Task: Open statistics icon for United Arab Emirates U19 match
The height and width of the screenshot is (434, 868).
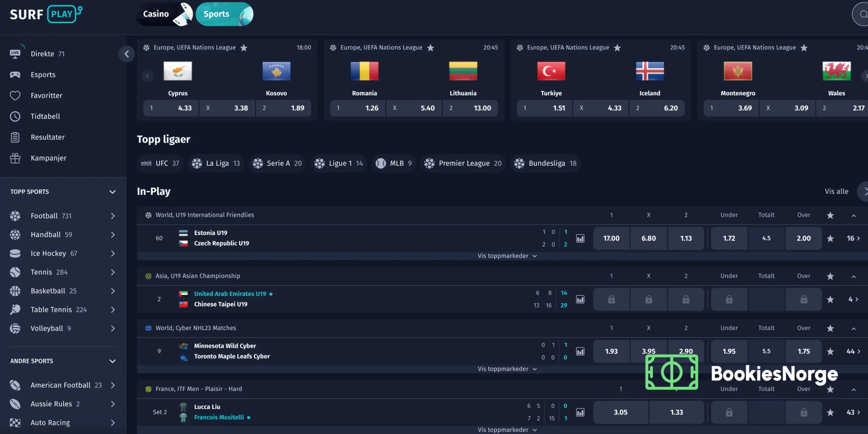Action: click(x=580, y=299)
